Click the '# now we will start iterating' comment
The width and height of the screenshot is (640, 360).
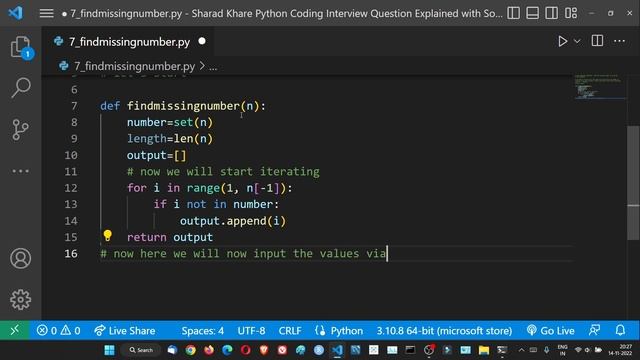pos(223,171)
